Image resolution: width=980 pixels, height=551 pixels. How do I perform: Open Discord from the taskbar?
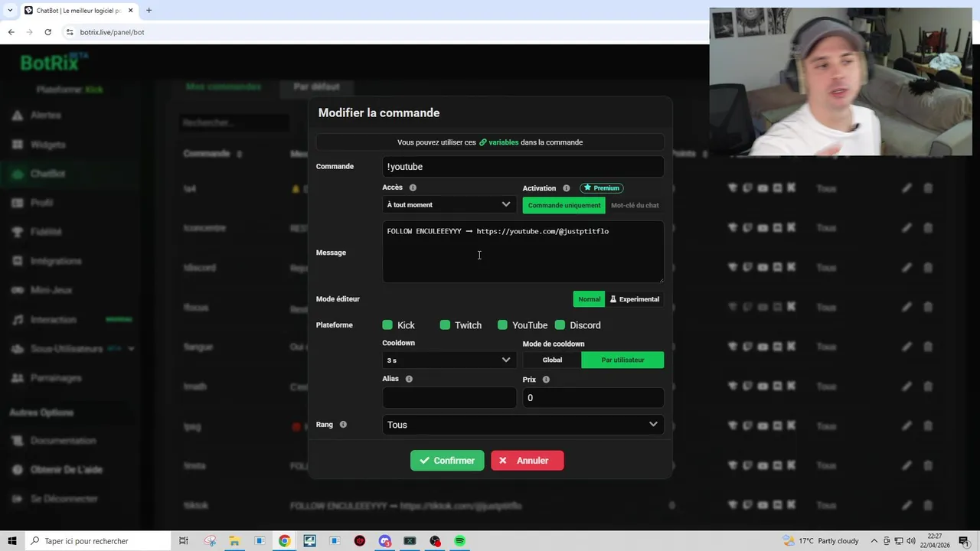click(x=385, y=541)
